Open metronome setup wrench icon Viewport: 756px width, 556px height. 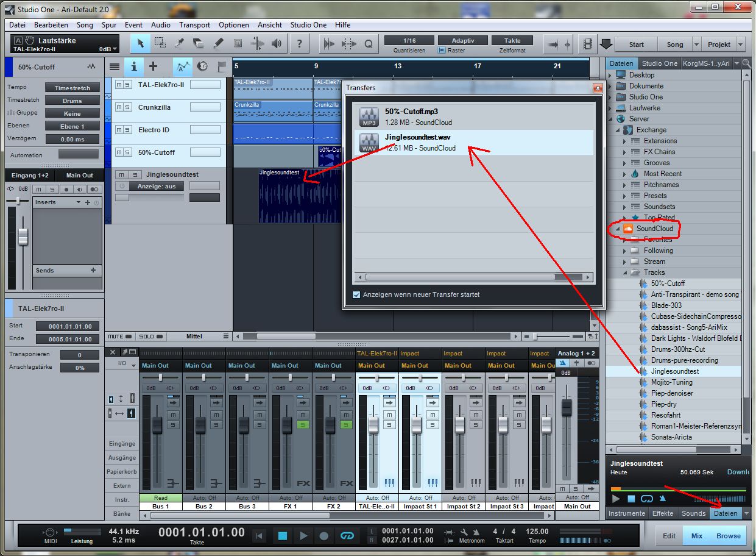[464, 531]
